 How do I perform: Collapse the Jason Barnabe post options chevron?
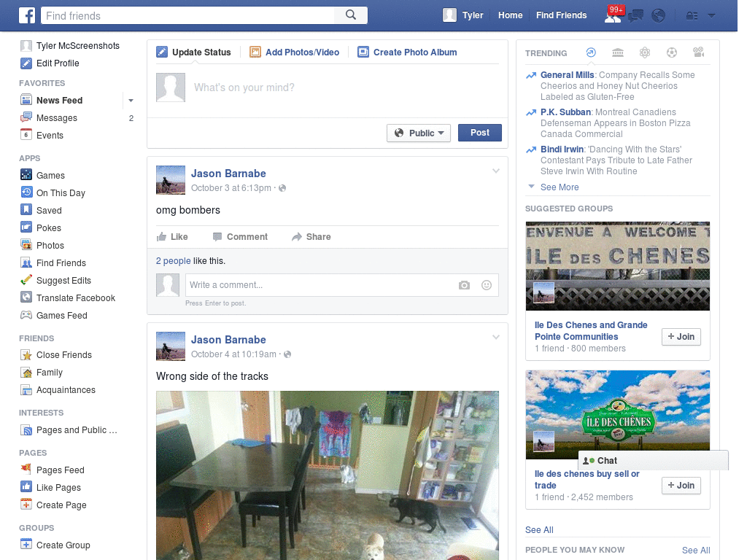pyautogui.click(x=496, y=170)
